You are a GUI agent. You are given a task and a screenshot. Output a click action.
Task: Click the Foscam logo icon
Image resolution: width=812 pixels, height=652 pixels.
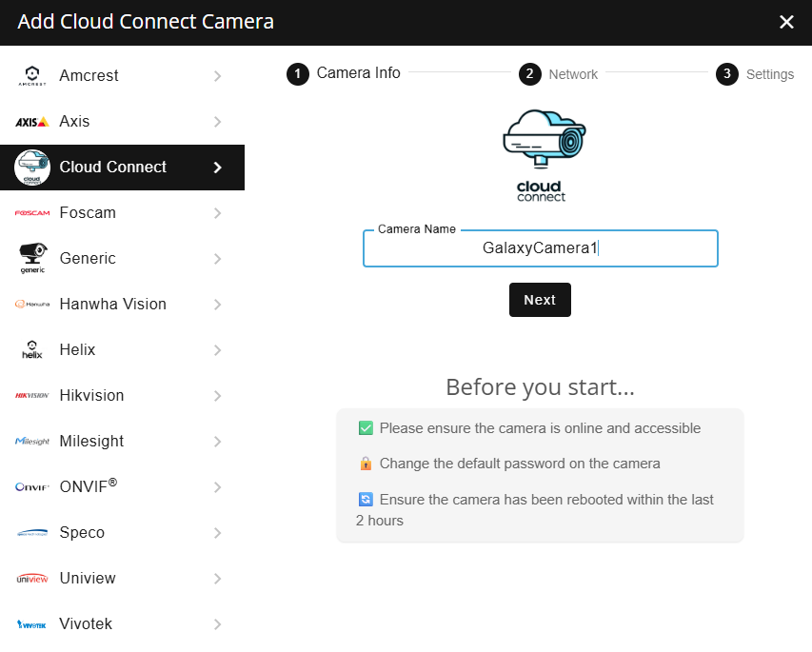point(32,213)
